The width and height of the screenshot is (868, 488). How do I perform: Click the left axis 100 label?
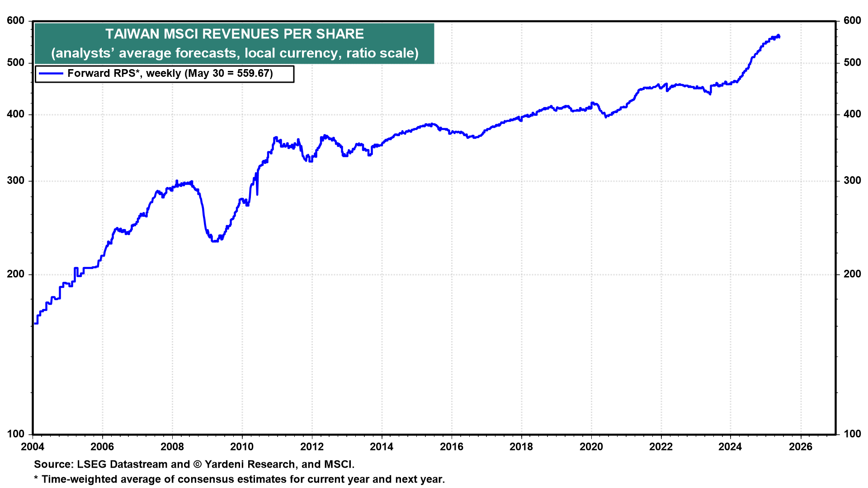(16, 434)
